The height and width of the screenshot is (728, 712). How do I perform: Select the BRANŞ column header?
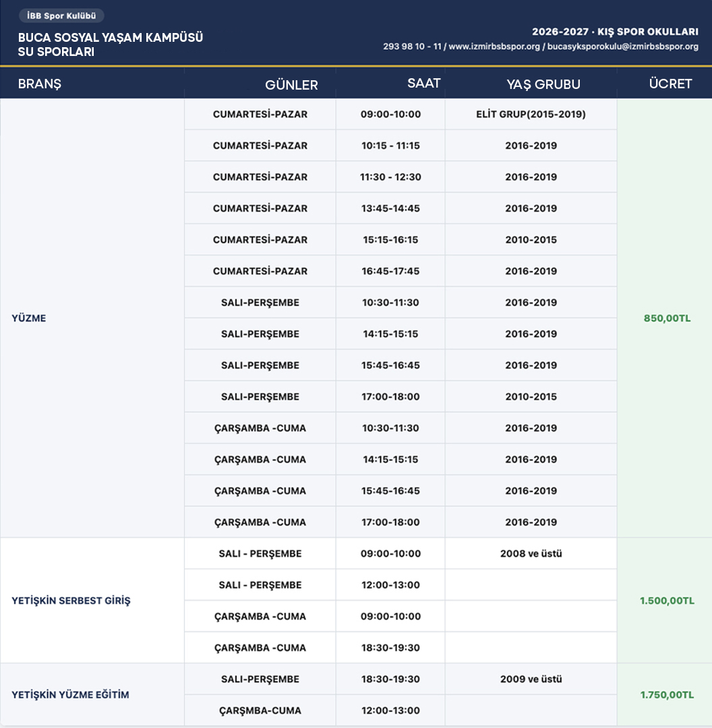click(40, 84)
